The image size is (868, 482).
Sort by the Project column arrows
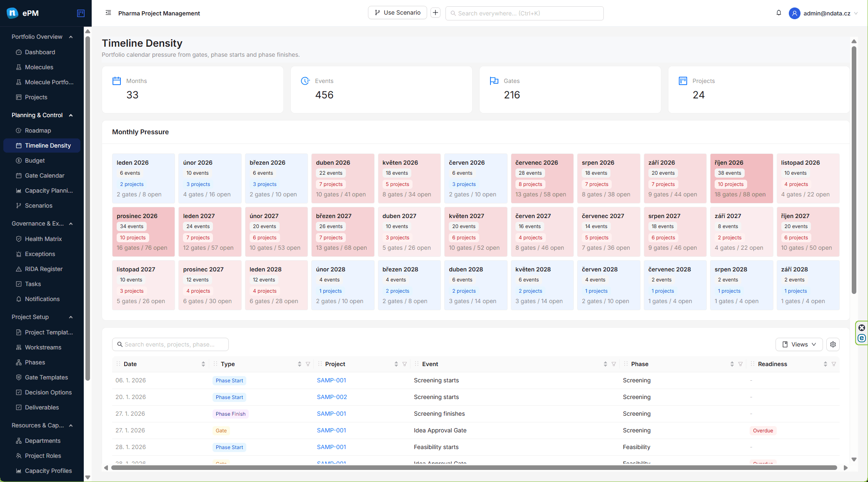point(396,364)
